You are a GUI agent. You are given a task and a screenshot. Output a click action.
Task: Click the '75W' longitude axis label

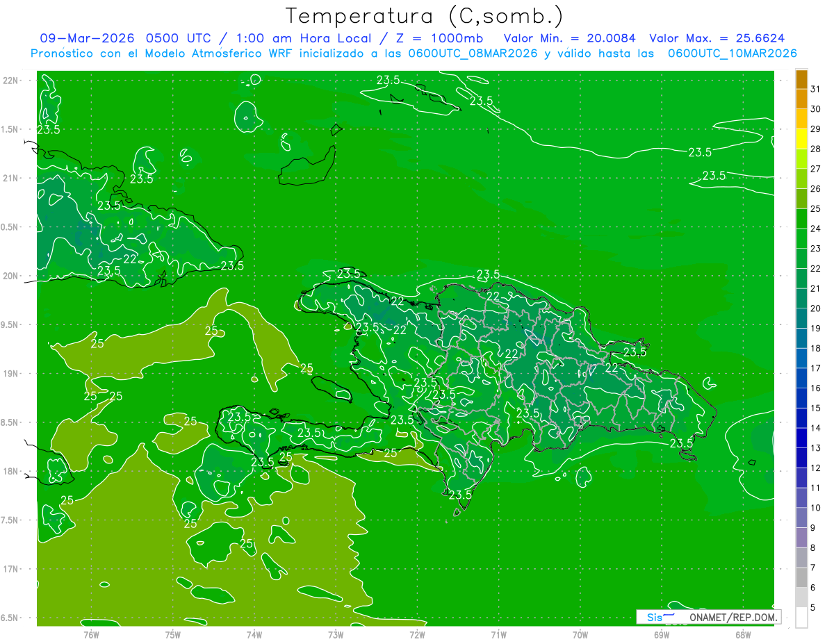(x=172, y=634)
